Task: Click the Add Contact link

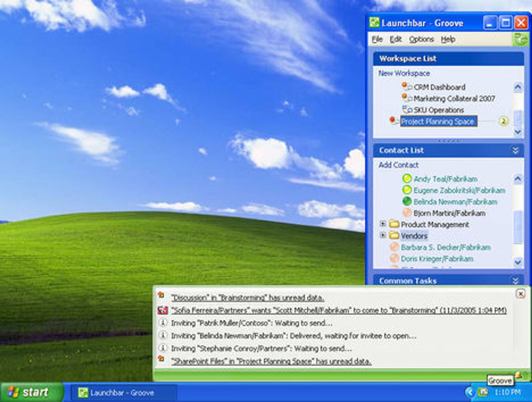Action: coord(398,165)
